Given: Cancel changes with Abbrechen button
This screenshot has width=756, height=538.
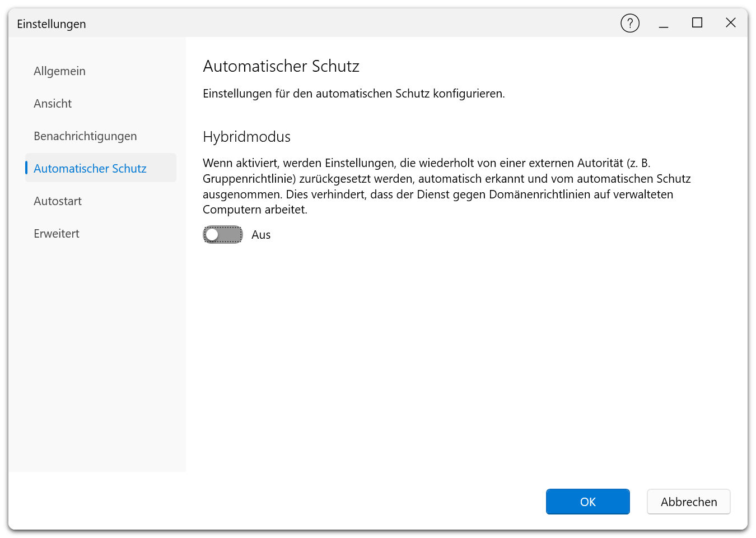Looking at the screenshot, I should click(x=689, y=502).
